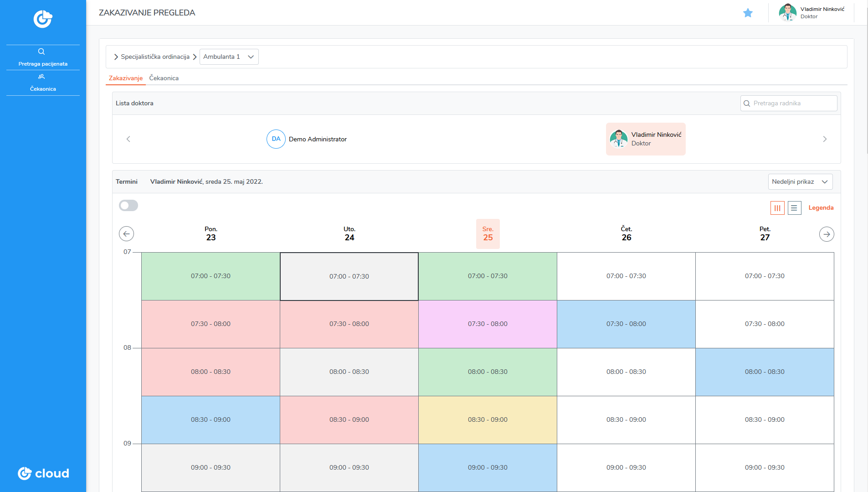Click the favorites star icon
This screenshot has width=868, height=492.
(x=748, y=13)
